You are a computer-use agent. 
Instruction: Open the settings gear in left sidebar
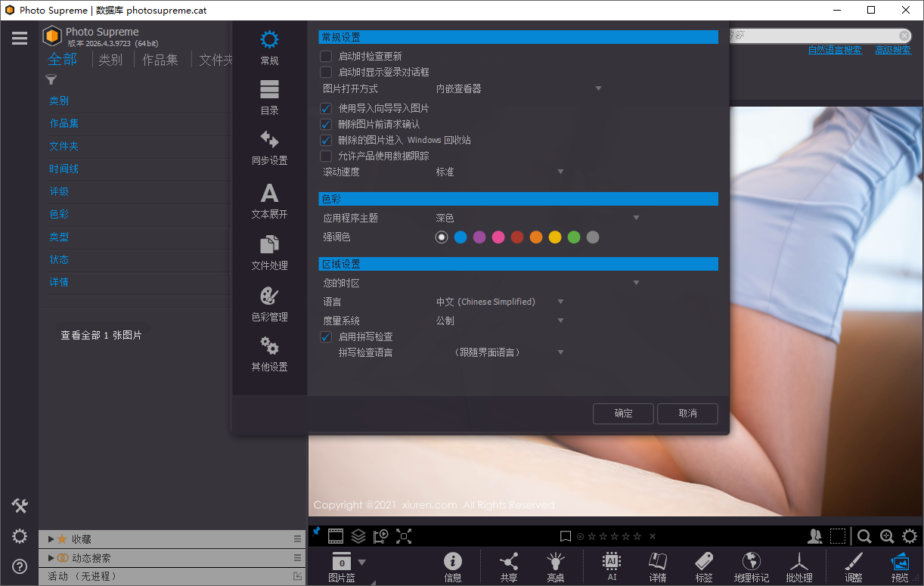point(20,537)
